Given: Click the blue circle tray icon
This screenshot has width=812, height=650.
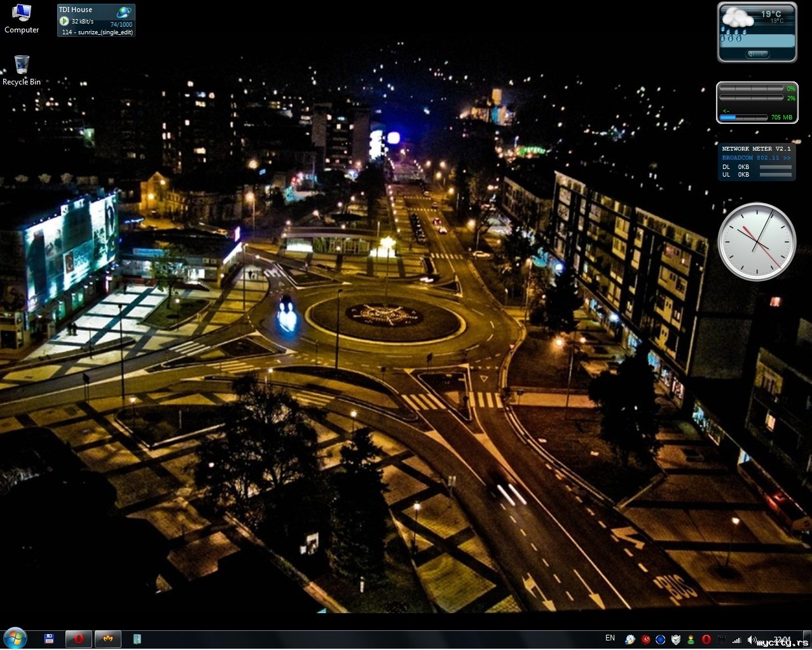Looking at the screenshot, I should pos(661,639).
